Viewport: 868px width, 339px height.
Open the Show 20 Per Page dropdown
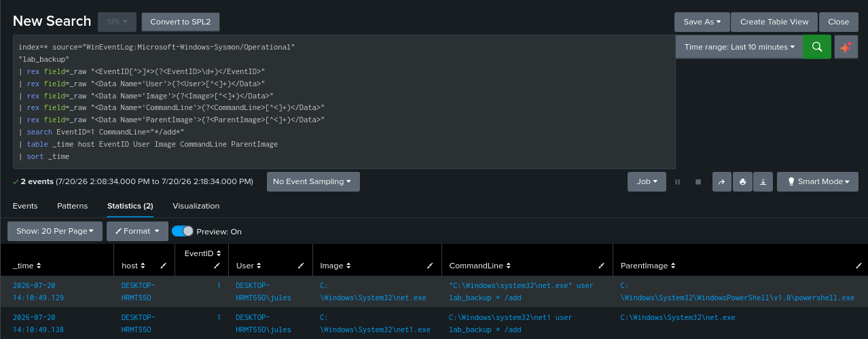pyautogui.click(x=55, y=231)
